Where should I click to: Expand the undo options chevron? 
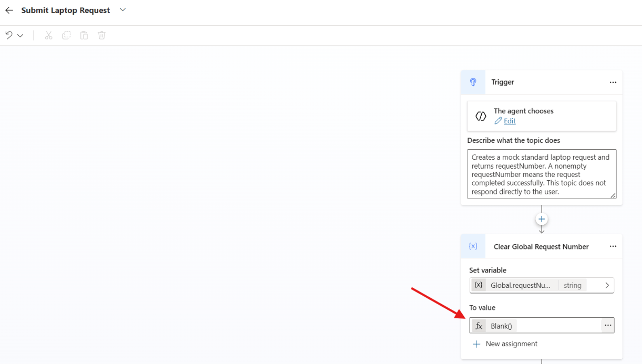[20, 35]
